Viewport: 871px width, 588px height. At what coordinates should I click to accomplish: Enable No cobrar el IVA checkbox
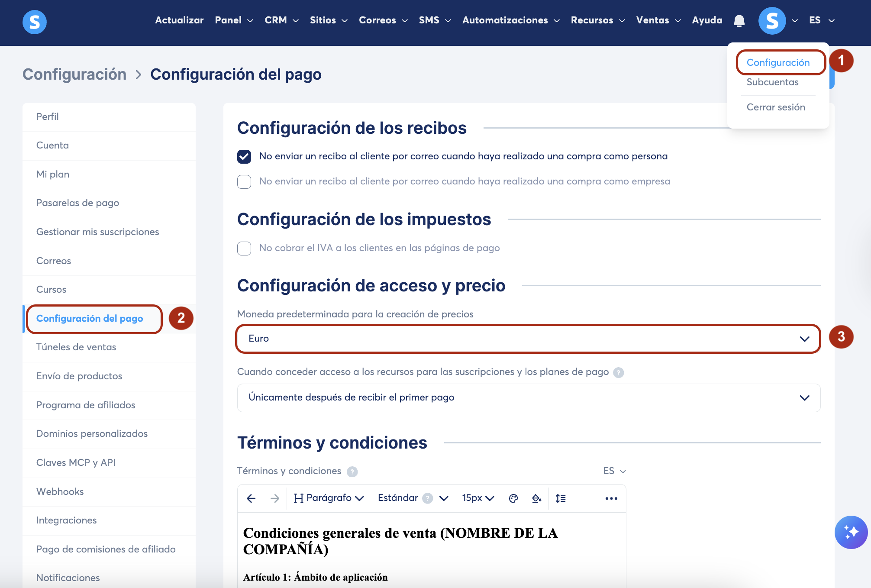click(244, 248)
